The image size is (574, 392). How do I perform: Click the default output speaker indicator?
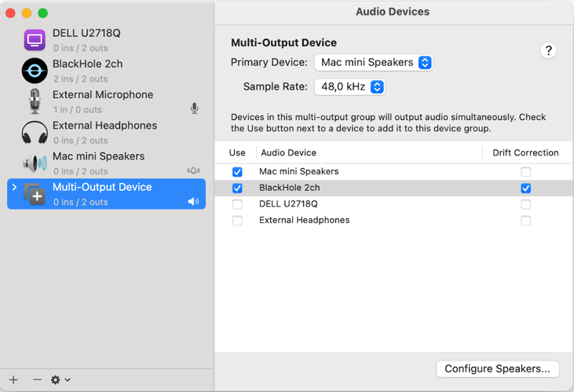193,201
